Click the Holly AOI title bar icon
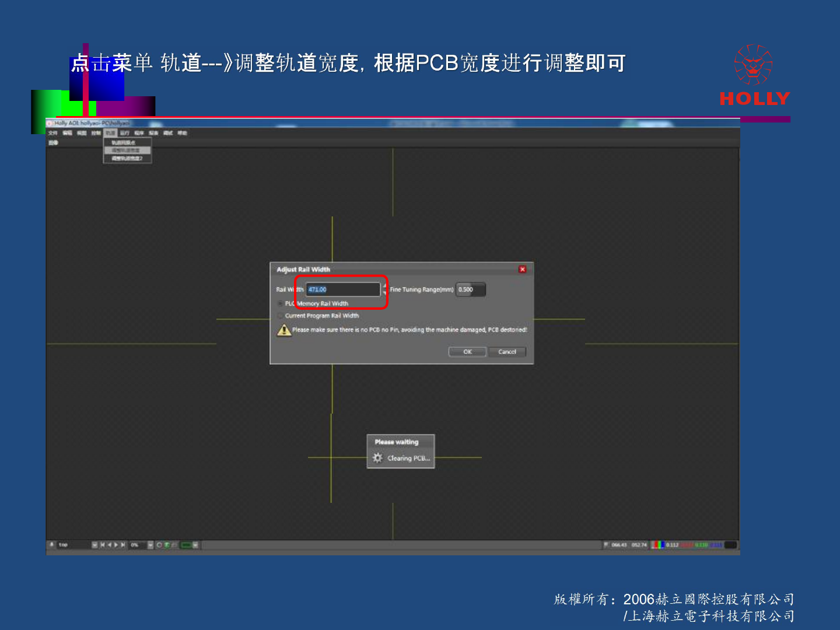 [x=50, y=123]
